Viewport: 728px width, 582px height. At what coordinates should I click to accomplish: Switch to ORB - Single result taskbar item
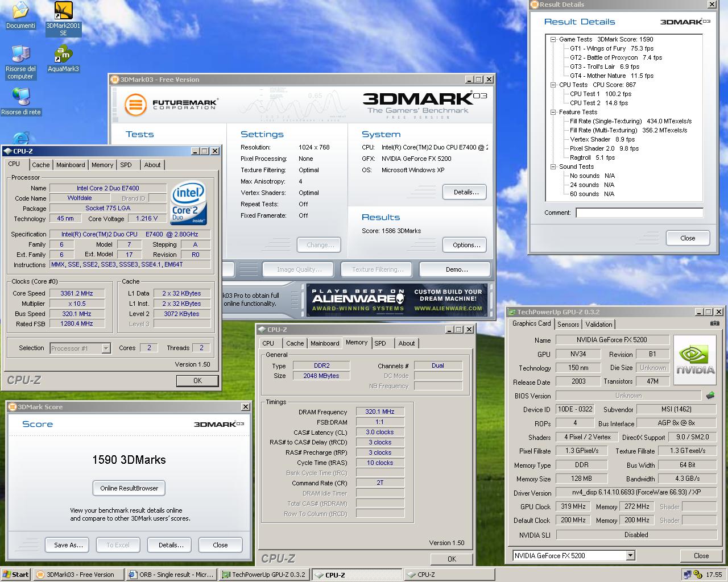point(171,575)
